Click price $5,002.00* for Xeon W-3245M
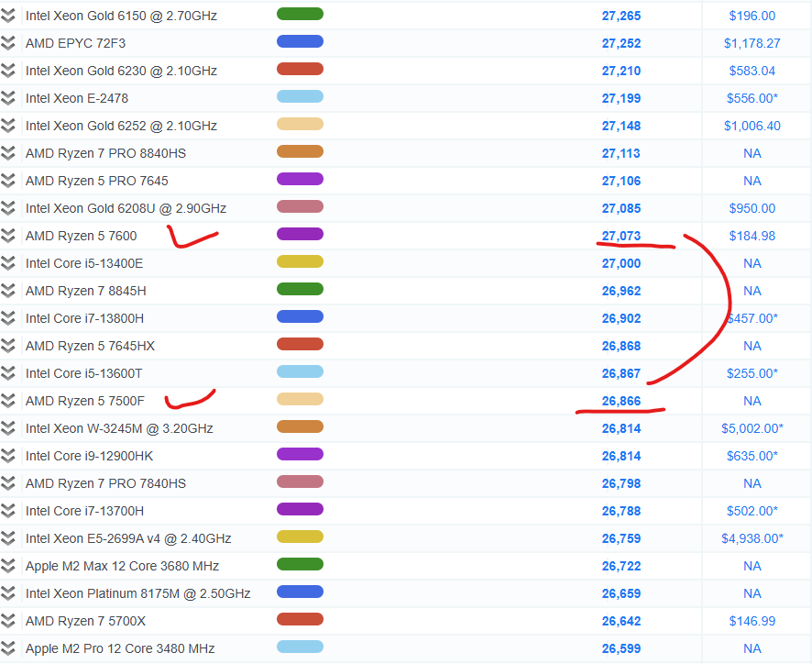 752,428
